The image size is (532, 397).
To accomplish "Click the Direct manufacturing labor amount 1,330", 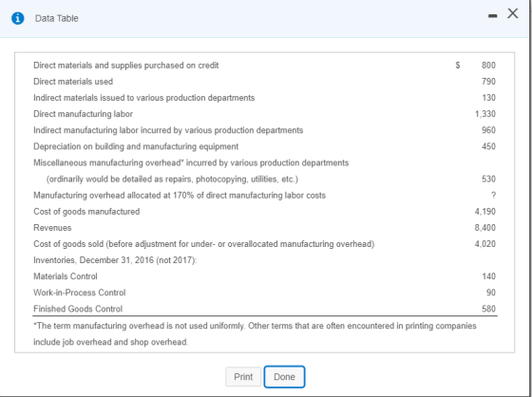I will pyautogui.click(x=485, y=114).
